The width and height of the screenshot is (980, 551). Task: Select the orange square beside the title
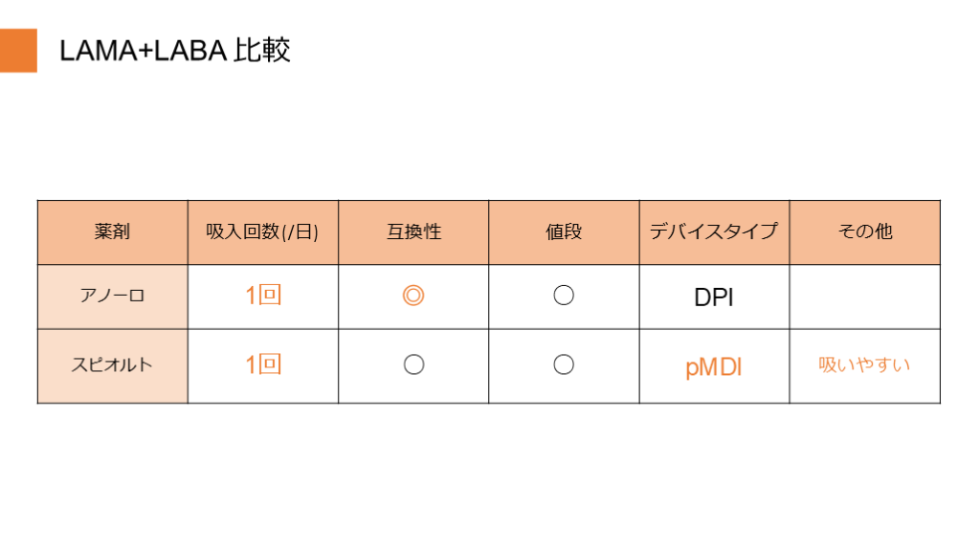[18, 51]
